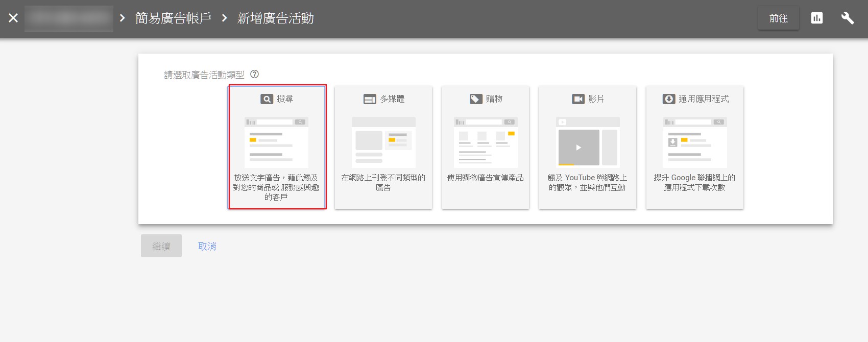
Task: Close the campaign creation page with X
Action: point(13,18)
